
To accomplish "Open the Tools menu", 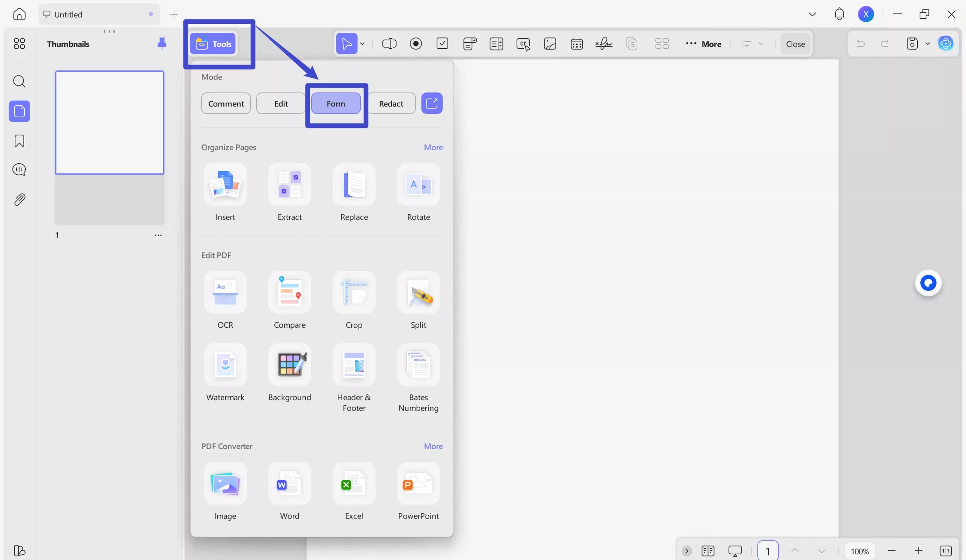I will (x=213, y=43).
